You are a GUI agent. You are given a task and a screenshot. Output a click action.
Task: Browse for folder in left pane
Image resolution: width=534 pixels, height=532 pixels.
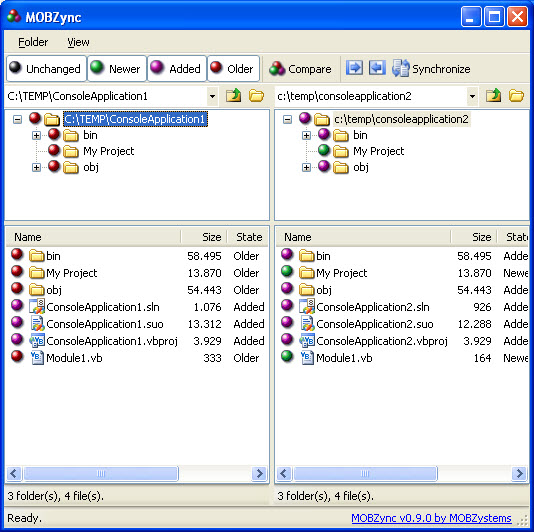[256, 96]
